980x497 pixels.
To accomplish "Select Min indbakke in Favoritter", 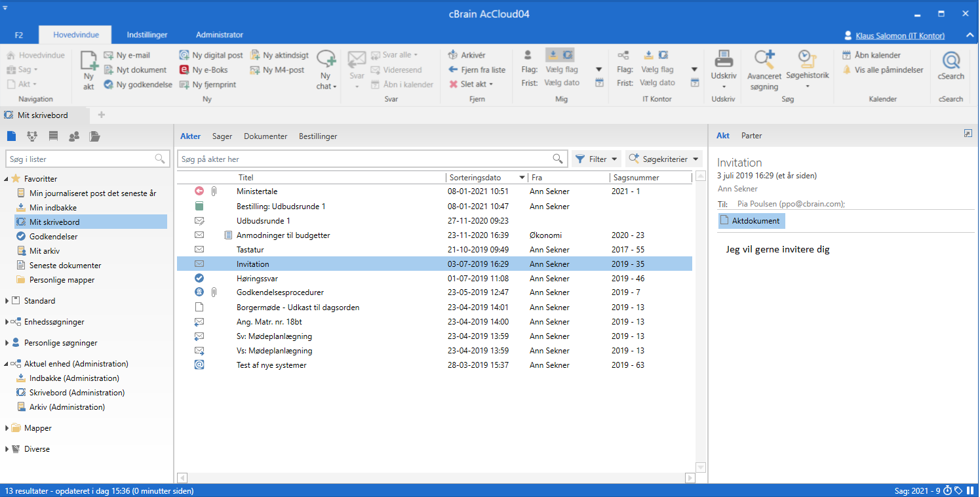I will (53, 208).
